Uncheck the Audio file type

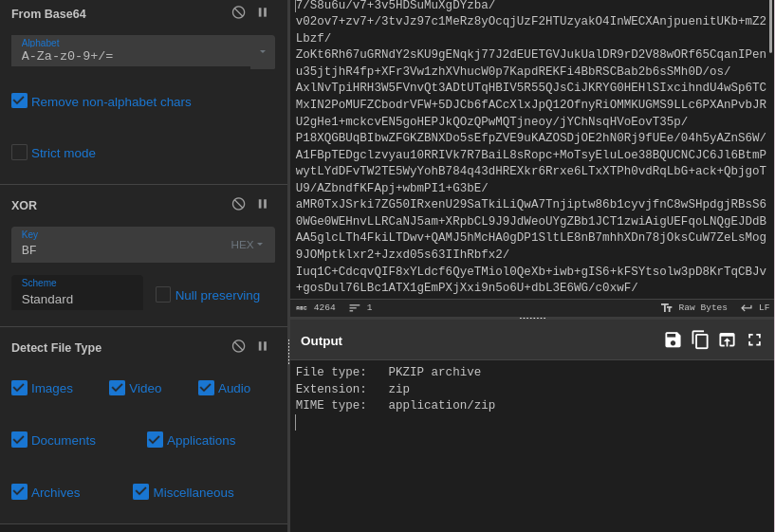[x=206, y=388]
